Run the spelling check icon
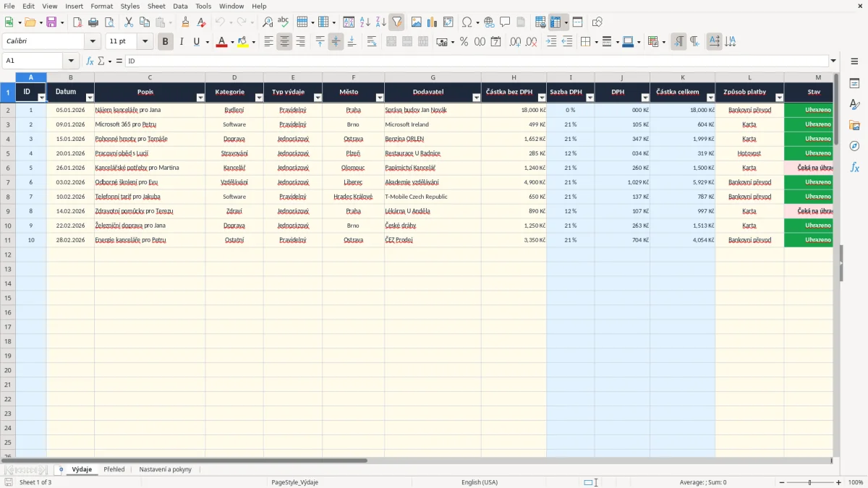The image size is (868, 488). 284,22
